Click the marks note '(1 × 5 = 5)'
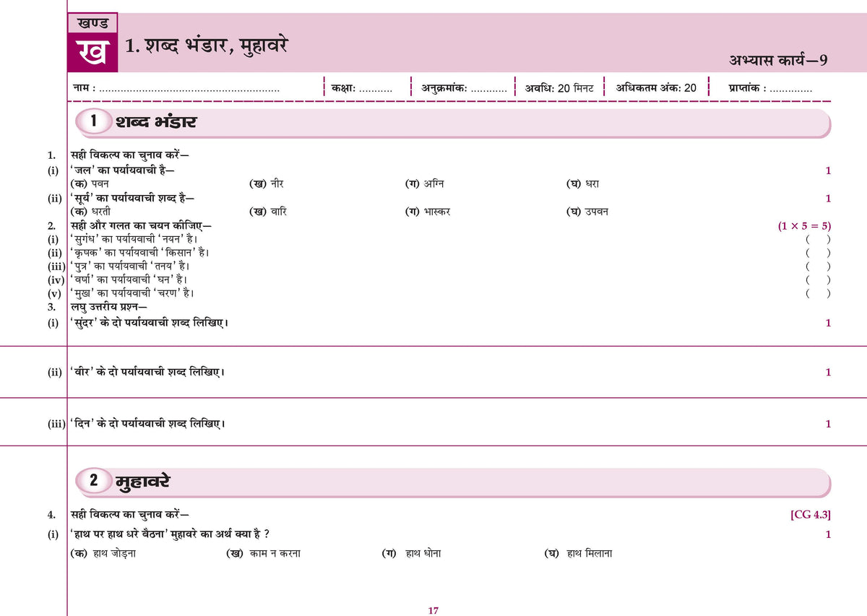This screenshot has width=867, height=616. click(x=804, y=225)
